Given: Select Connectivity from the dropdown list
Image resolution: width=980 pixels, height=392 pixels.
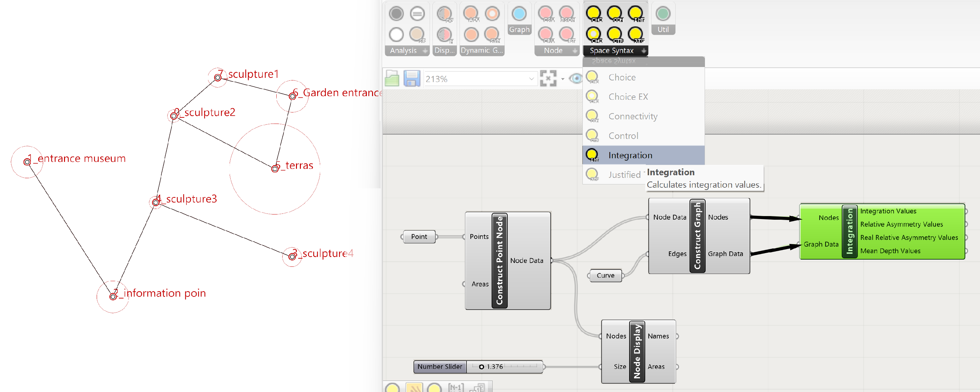Looking at the screenshot, I should [633, 116].
